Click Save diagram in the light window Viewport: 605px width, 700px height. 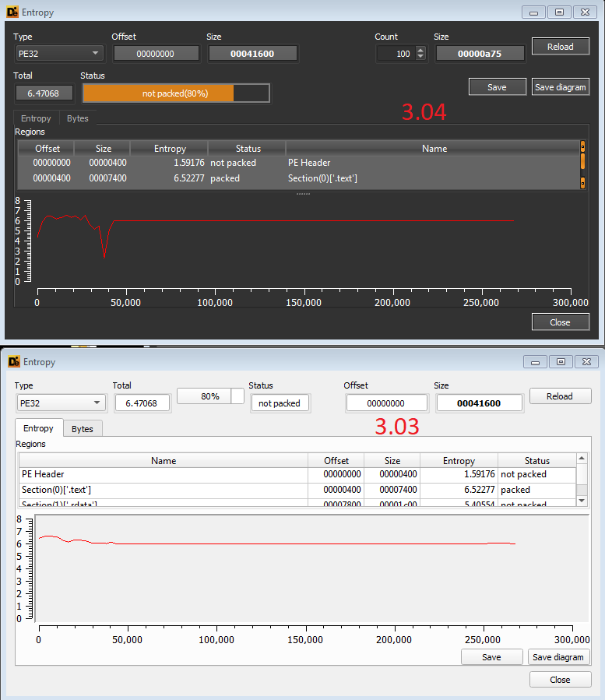(x=558, y=657)
